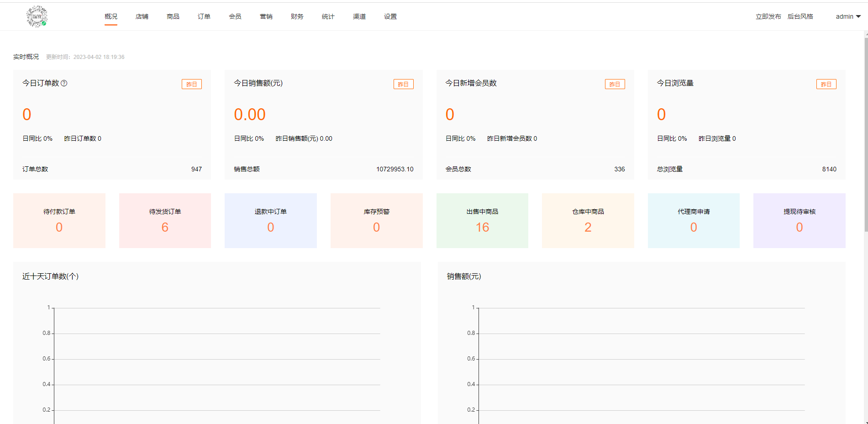Click the 昨日浏览量 0 text
This screenshot has width=868, height=424.
pyautogui.click(x=717, y=138)
